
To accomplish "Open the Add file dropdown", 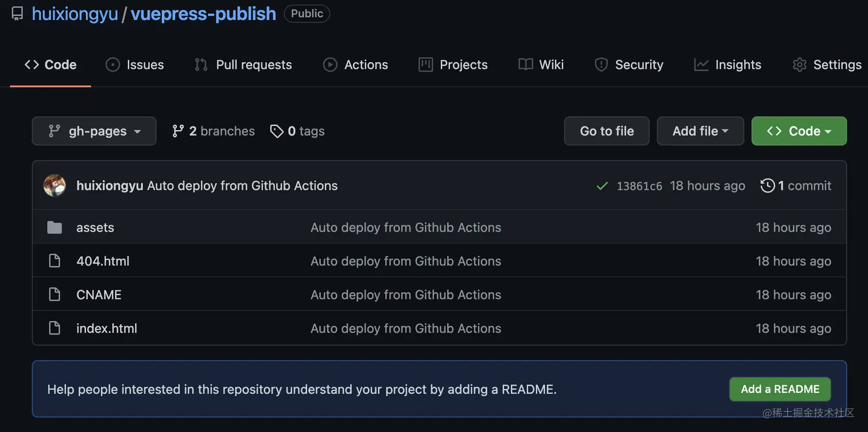I will 700,131.
